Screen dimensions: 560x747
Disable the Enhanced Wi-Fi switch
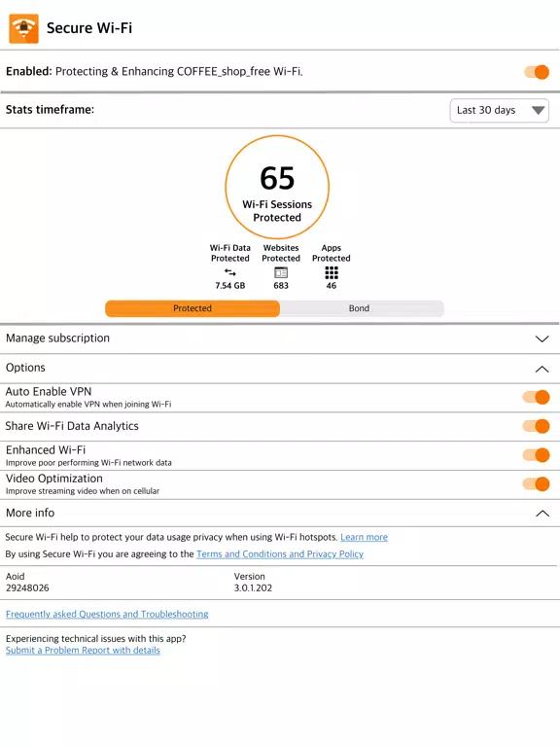537,455
